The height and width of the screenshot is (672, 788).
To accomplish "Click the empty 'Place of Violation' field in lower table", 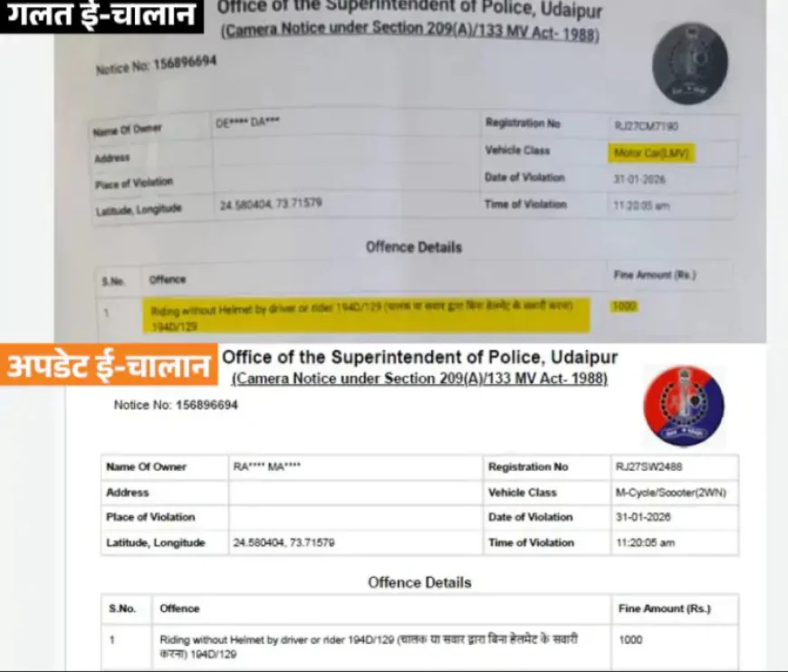I will pyautogui.click(x=355, y=517).
